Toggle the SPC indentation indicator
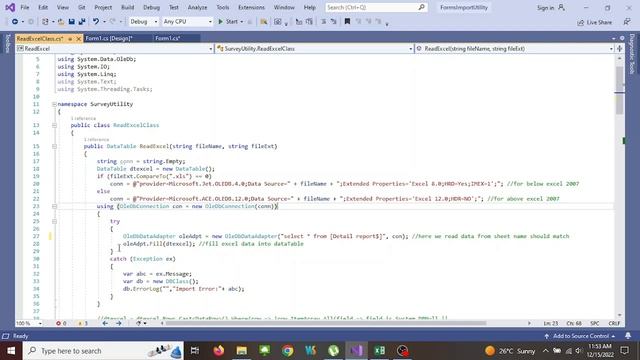The image size is (640, 360). pyautogui.click(x=595, y=323)
